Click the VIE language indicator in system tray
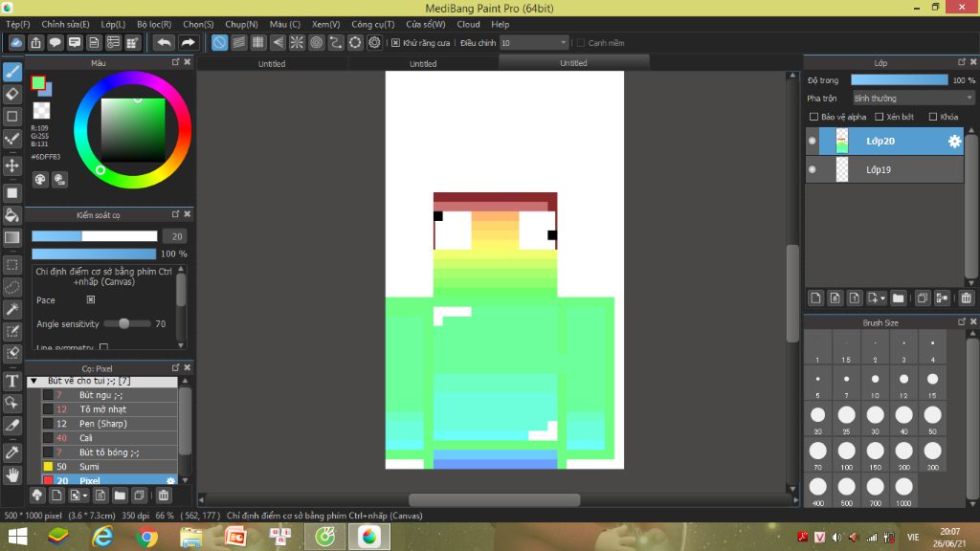This screenshot has height=551, width=980. pos(913,538)
